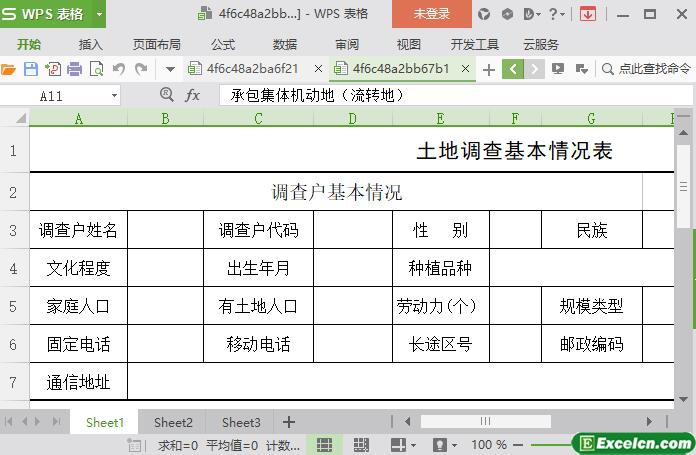
Task: Expand the quick access toolbar dropdown arrow
Action: click(x=170, y=69)
